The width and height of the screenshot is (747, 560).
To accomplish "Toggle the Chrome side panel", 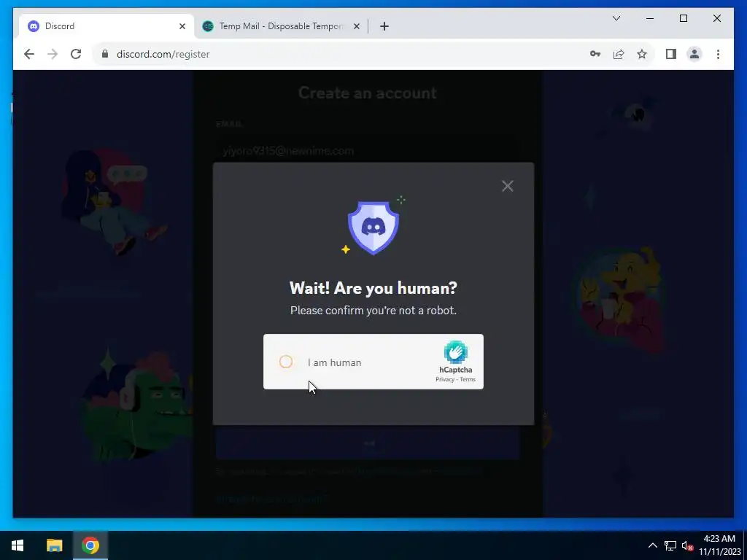I will click(x=671, y=54).
